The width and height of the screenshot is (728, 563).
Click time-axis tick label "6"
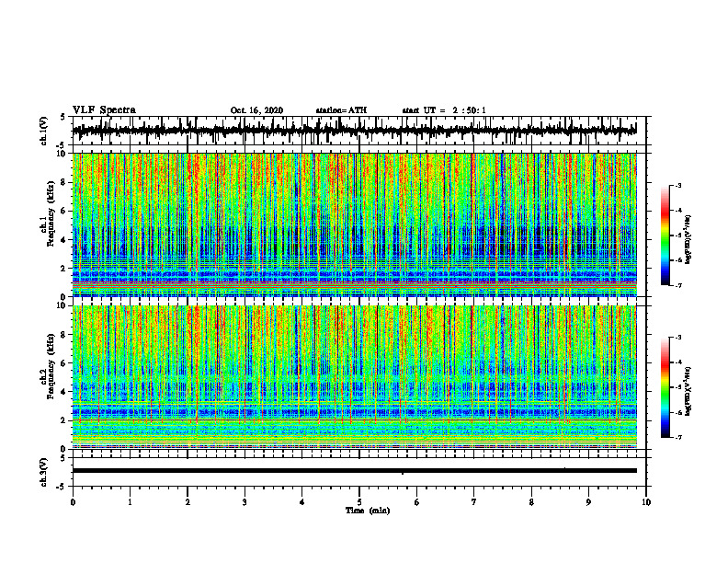(x=417, y=502)
